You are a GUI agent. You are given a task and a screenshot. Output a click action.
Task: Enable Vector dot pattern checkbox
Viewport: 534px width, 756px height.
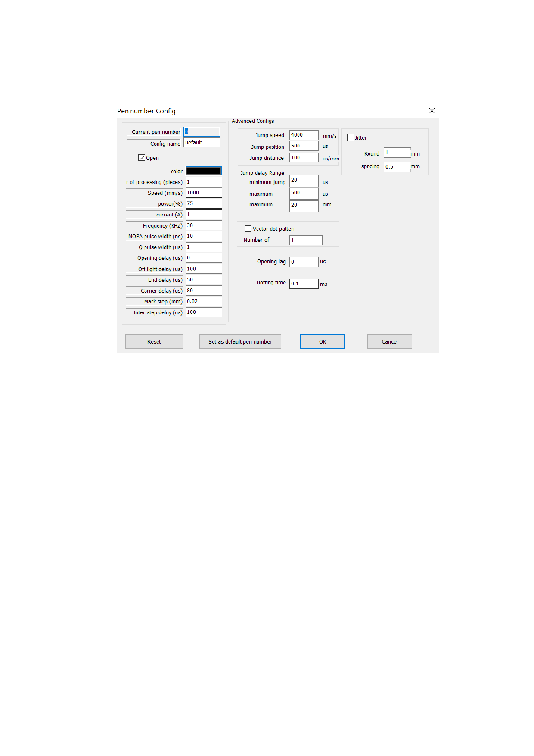(x=248, y=229)
